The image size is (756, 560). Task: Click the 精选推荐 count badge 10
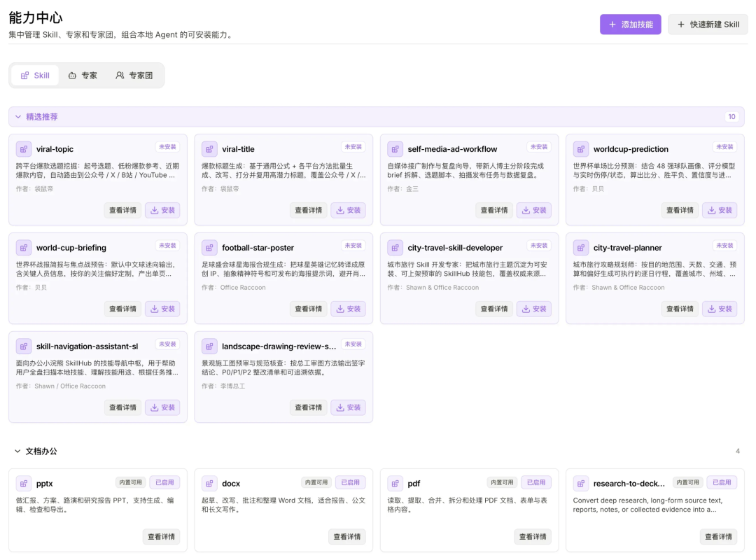[x=731, y=117]
